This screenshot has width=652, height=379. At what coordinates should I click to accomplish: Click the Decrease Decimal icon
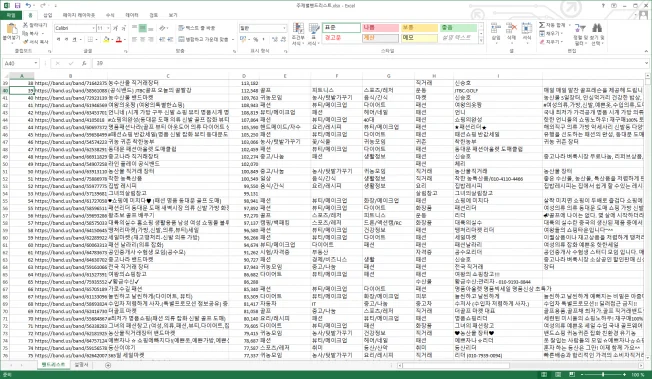tap(283, 40)
